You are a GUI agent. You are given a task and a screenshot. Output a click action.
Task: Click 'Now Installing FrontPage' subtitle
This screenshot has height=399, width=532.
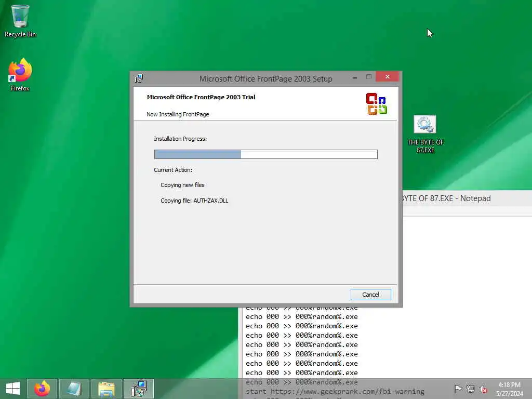178,114
